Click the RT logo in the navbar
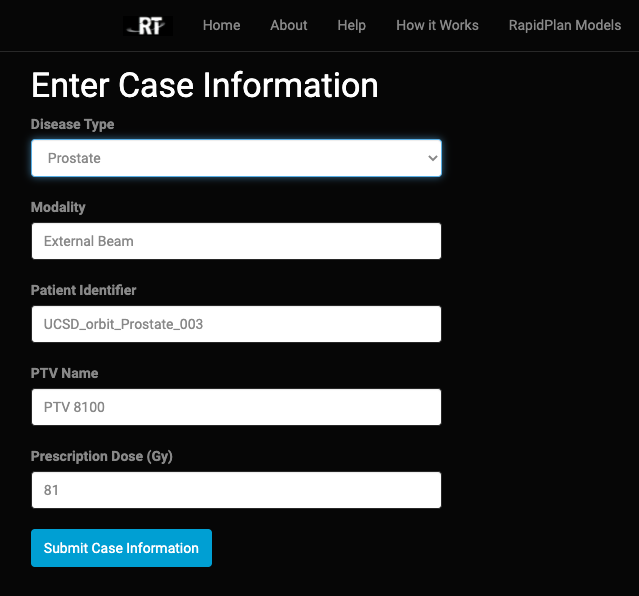The height and width of the screenshot is (596, 639). tap(148, 26)
